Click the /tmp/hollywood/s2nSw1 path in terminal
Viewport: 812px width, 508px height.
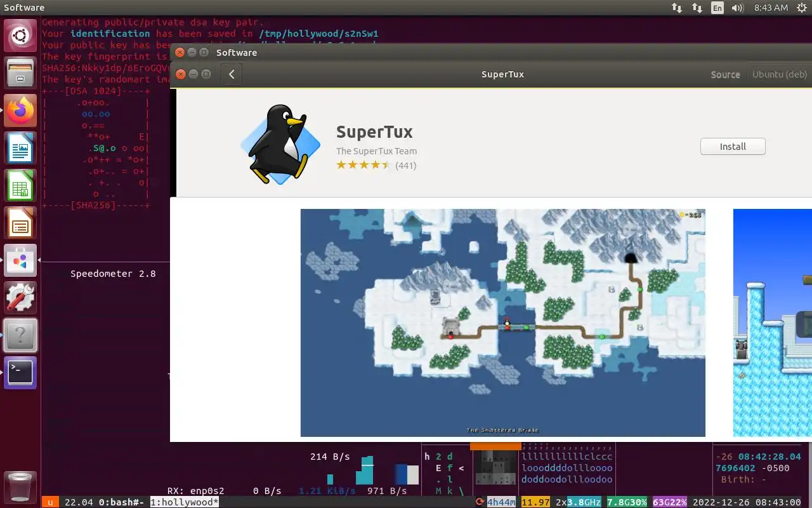tap(319, 34)
